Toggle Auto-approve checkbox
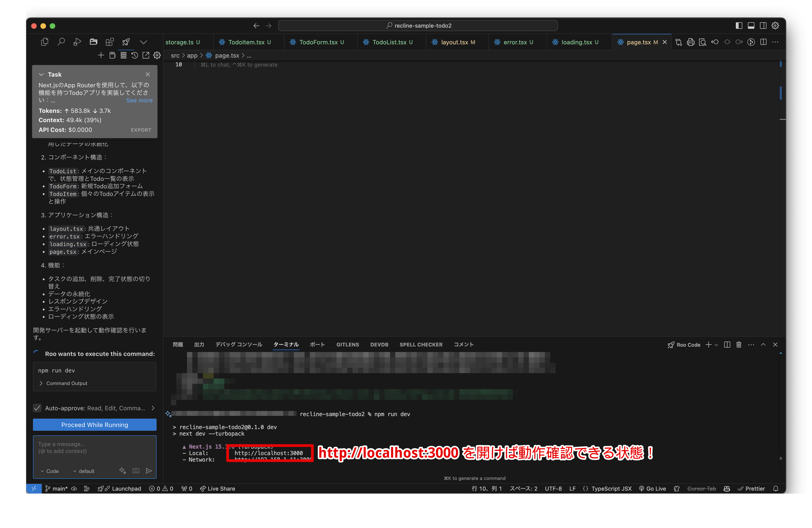 [37, 408]
